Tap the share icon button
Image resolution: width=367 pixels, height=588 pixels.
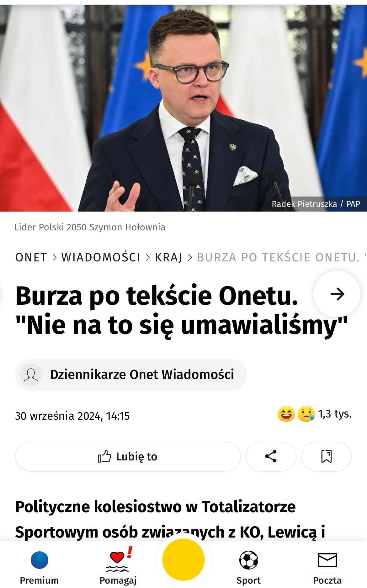271,456
